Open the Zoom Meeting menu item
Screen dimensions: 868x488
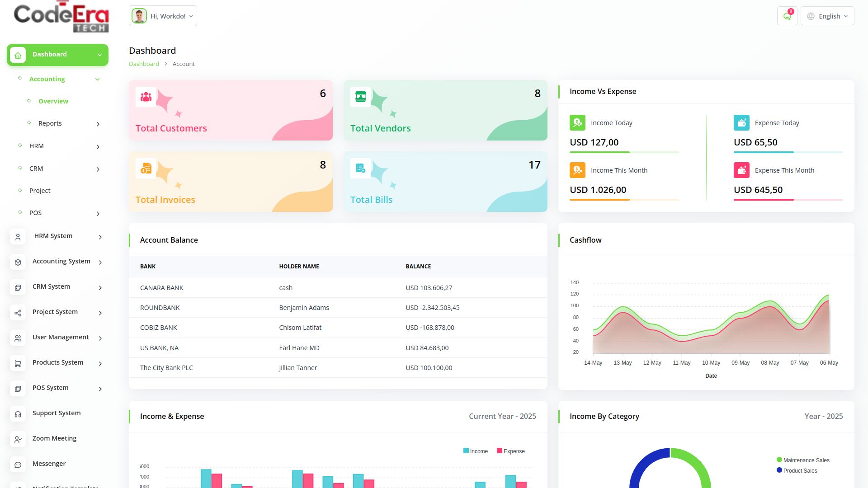(54, 438)
